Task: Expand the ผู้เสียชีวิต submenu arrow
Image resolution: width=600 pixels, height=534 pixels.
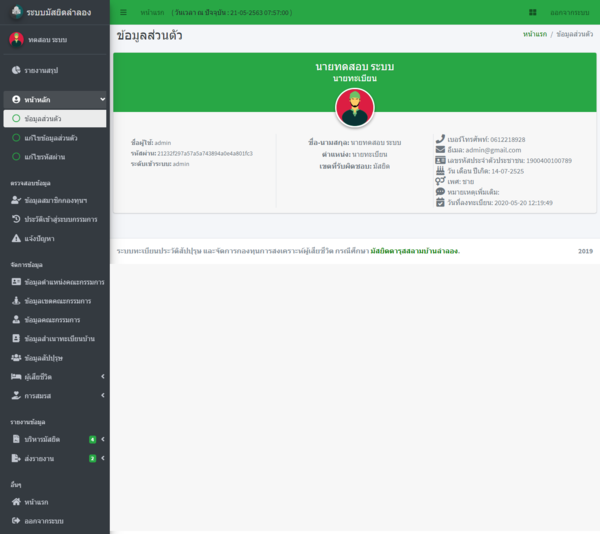Action: (103, 376)
